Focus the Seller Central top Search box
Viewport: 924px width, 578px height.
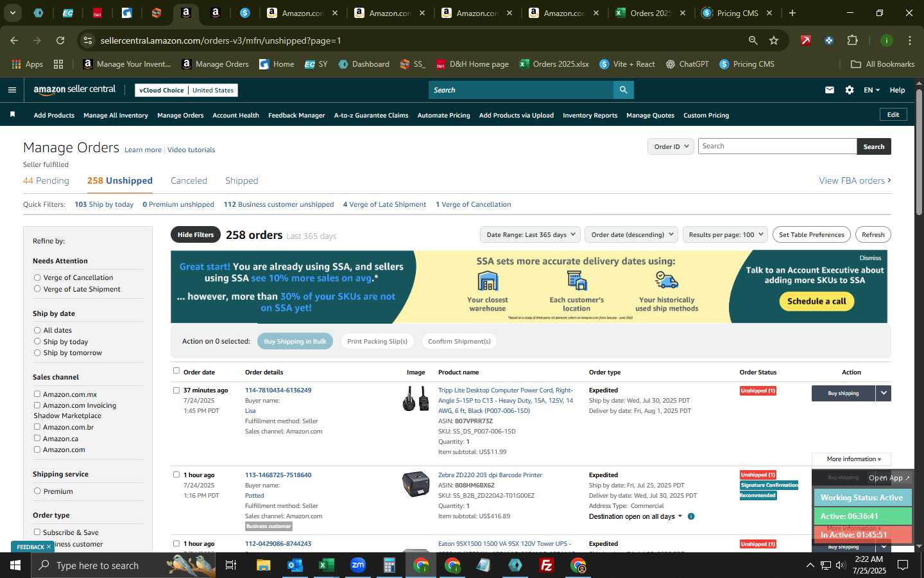520,90
